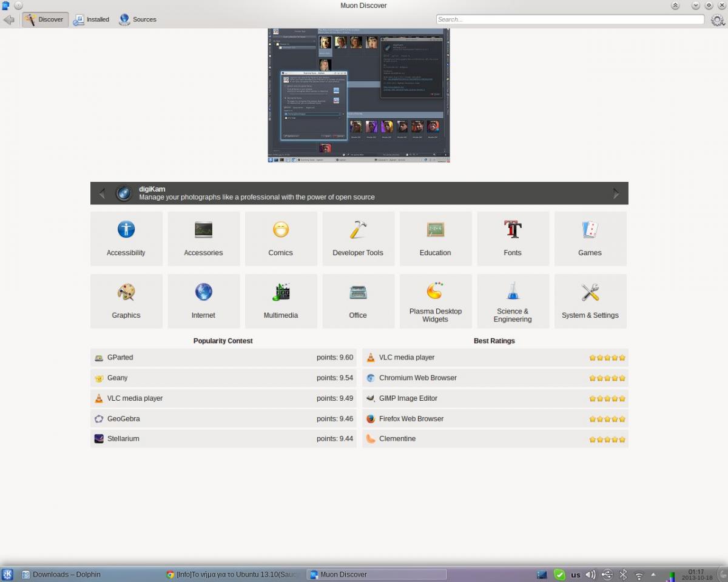This screenshot has width=728, height=582.
Task: Click Chromium Web Browser's star rating
Action: [607, 378]
